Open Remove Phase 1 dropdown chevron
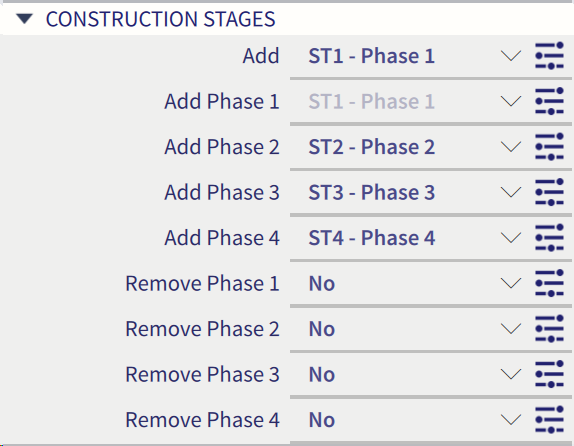 pos(511,283)
